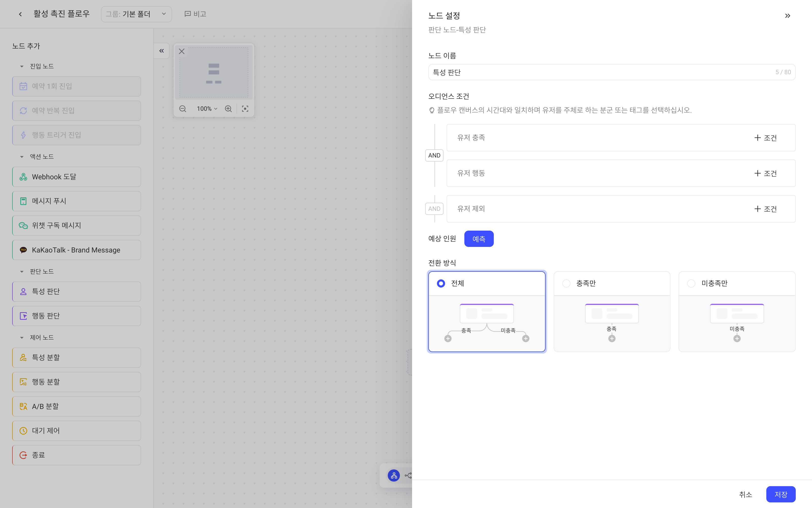812x508 pixels.
Task: Click the 저장 save button
Action: click(781, 494)
